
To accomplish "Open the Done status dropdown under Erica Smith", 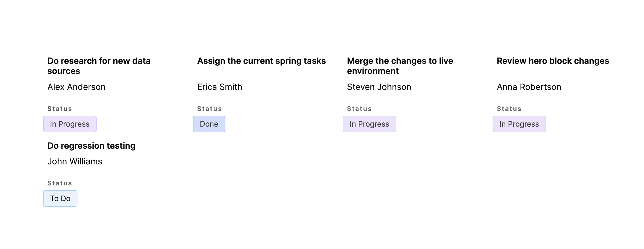I will [209, 124].
